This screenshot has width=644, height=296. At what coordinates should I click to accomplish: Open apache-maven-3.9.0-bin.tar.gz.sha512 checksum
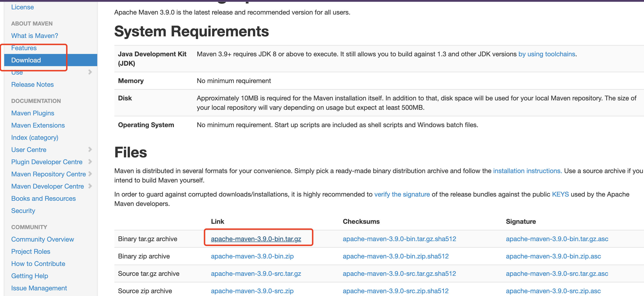[x=399, y=239]
